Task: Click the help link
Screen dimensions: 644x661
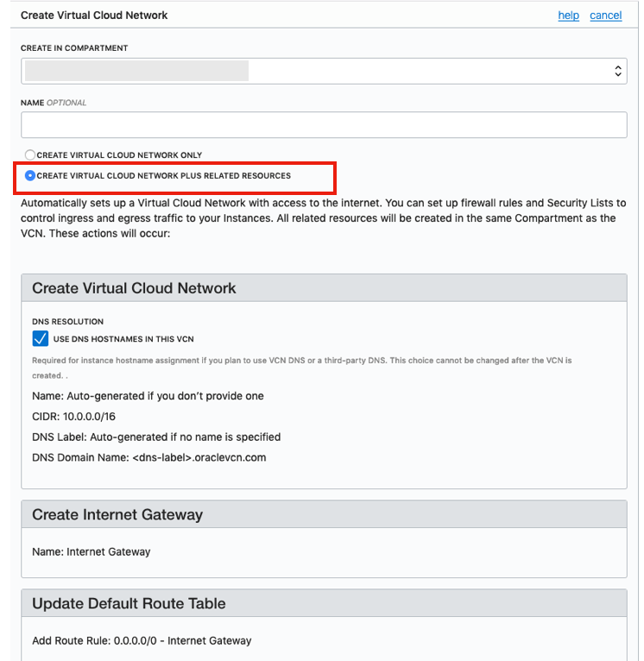Action: pyautogui.click(x=568, y=16)
